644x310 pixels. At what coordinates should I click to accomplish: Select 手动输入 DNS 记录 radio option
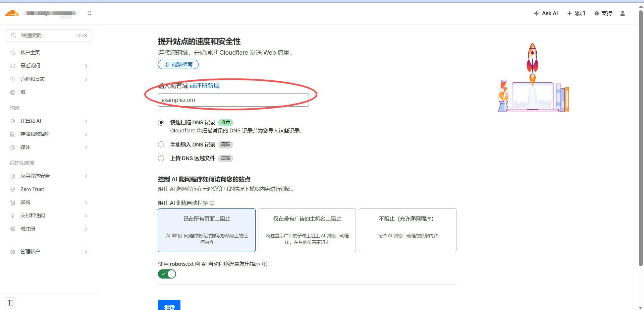tap(161, 144)
